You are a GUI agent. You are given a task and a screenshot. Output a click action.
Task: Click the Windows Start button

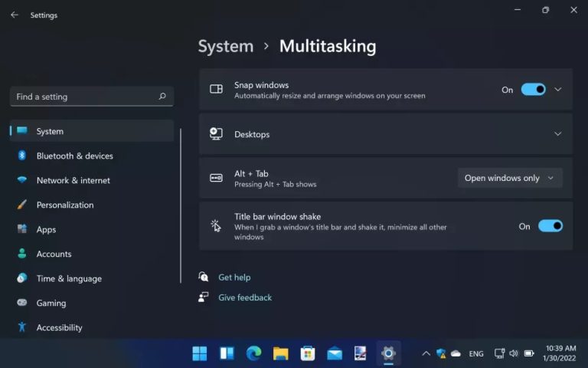click(x=200, y=353)
